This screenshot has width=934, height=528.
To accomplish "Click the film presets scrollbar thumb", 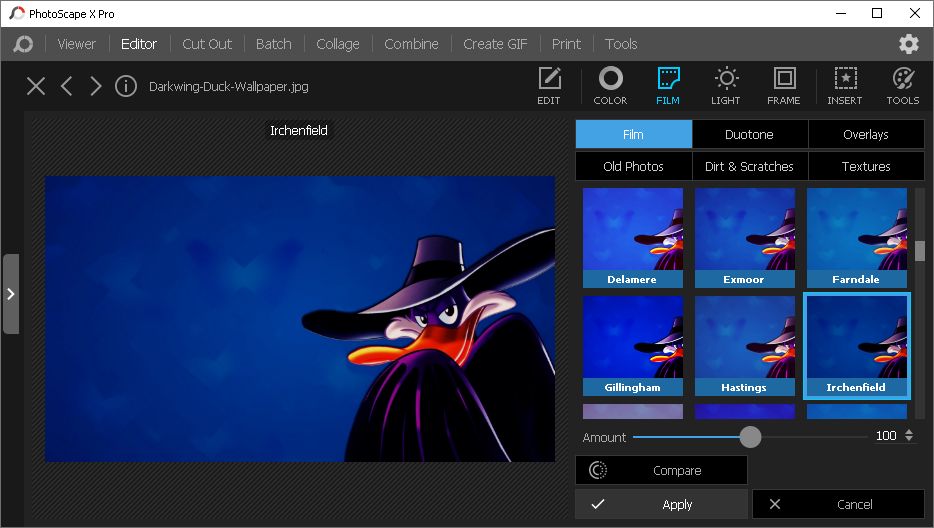I will click(920, 251).
